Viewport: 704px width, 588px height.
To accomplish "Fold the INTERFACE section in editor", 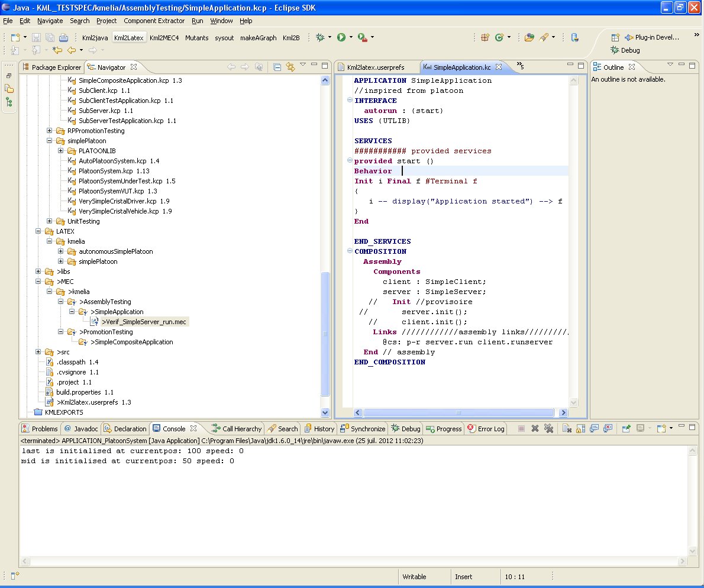I will [x=349, y=101].
